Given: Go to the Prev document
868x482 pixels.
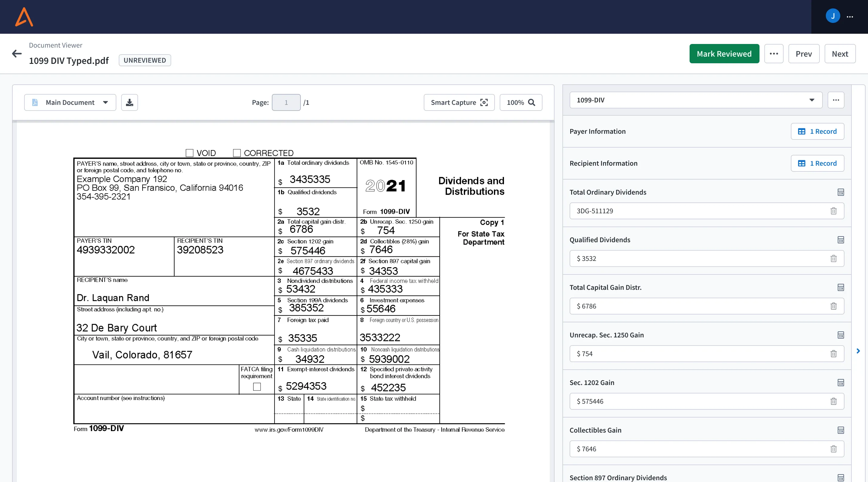Looking at the screenshot, I should [804, 54].
